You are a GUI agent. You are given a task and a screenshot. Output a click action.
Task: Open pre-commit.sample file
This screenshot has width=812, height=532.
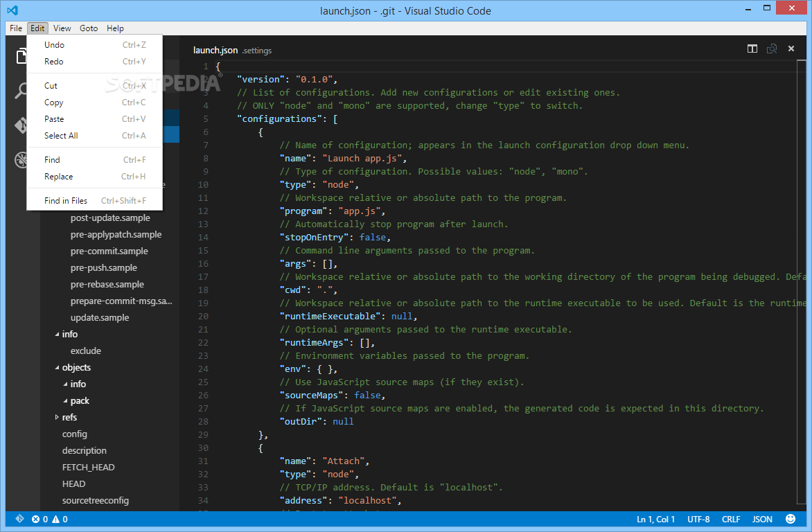(x=109, y=251)
